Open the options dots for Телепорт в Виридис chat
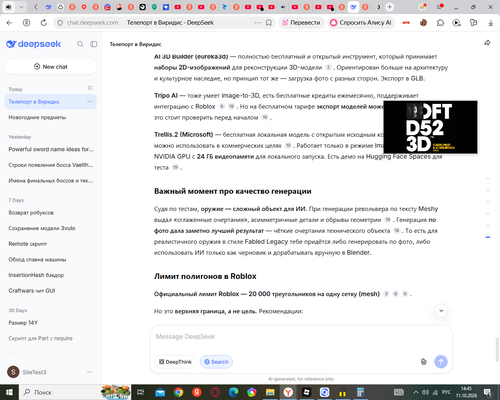The width and height of the screenshot is (500, 400). 90,102
